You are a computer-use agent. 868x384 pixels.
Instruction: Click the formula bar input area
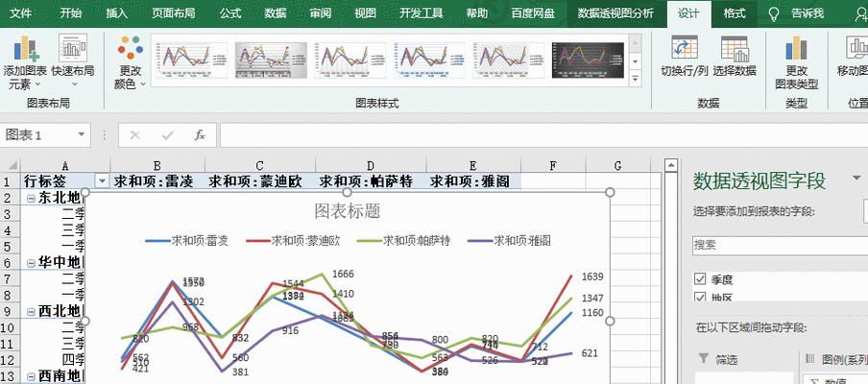click(x=543, y=135)
